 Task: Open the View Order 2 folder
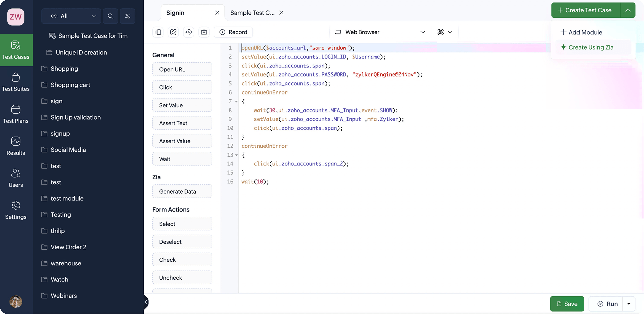click(64, 247)
